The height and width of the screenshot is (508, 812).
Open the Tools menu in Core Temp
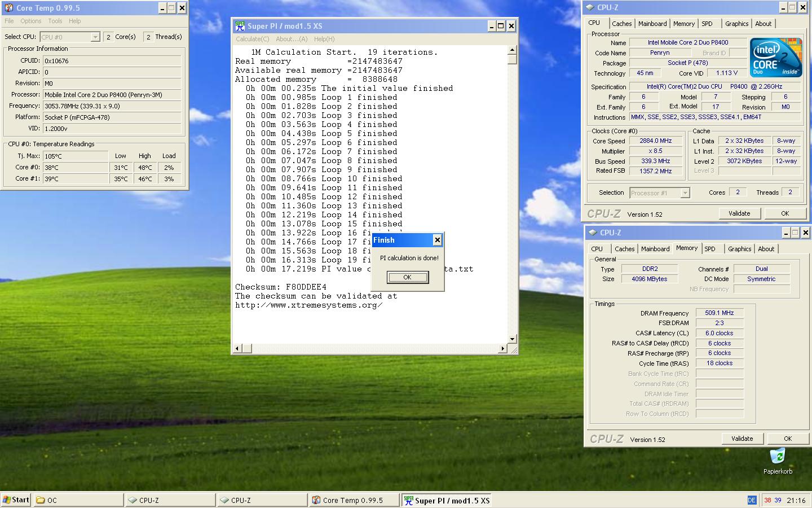pos(55,21)
